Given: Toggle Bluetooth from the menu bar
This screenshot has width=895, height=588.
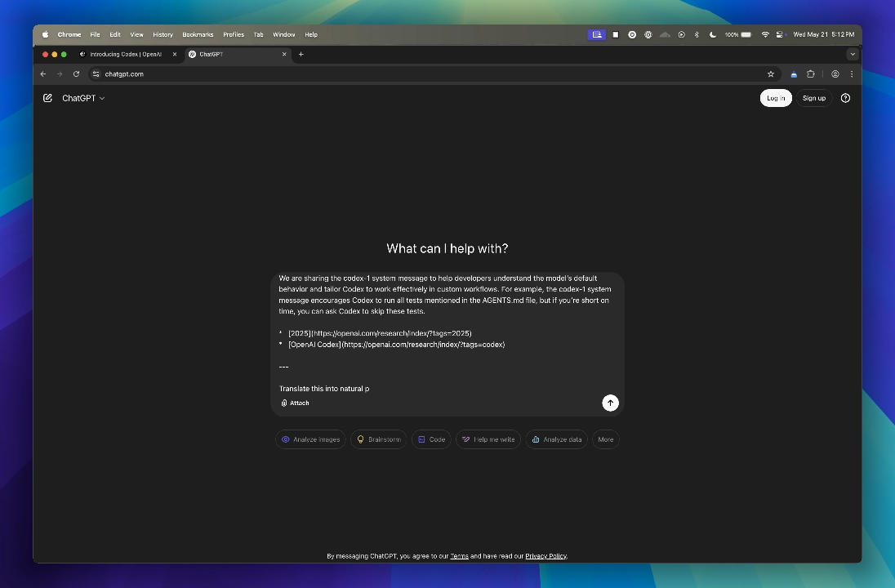Looking at the screenshot, I should pyautogui.click(x=697, y=34).
